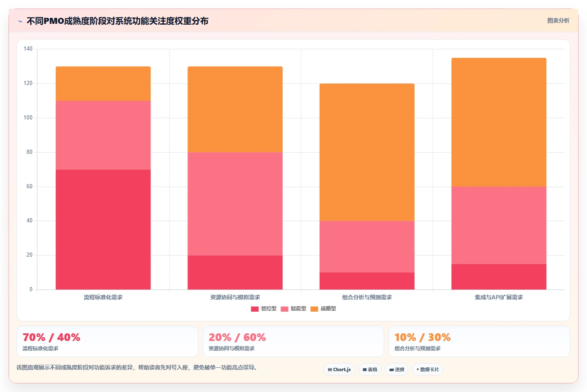
Task: Click the footer description starting 该图直观展示
Action: coord(137,367)
